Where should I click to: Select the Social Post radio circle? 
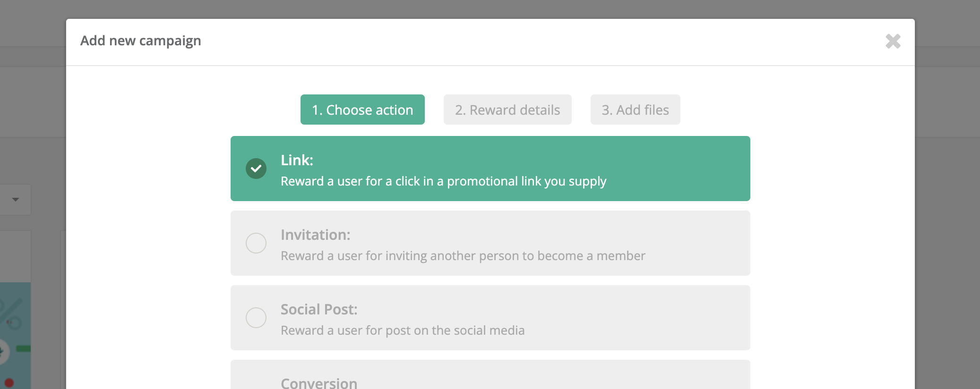point(256,318)
